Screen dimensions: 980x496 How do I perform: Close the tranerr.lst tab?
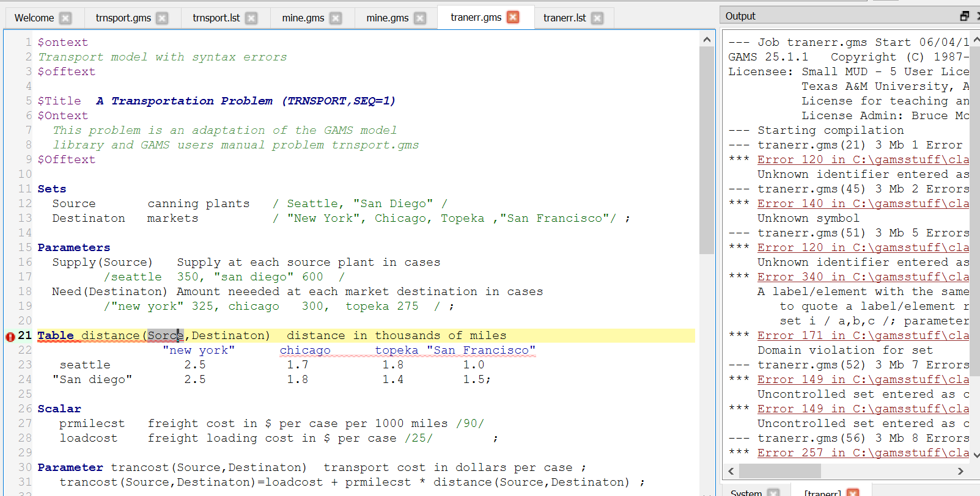(x=597, y=18)
